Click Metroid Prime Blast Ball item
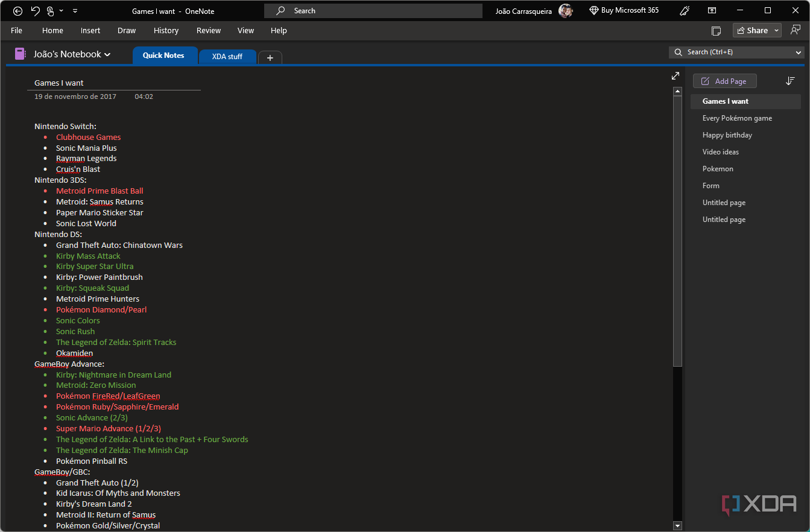Viewport: 810px width, 532px height. click(x=100, y=191)
